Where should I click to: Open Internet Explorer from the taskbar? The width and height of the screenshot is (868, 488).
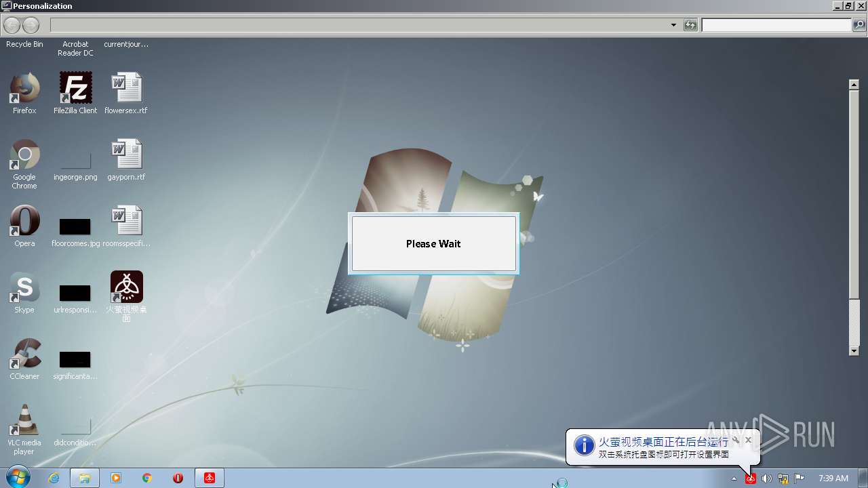(54, 478)
